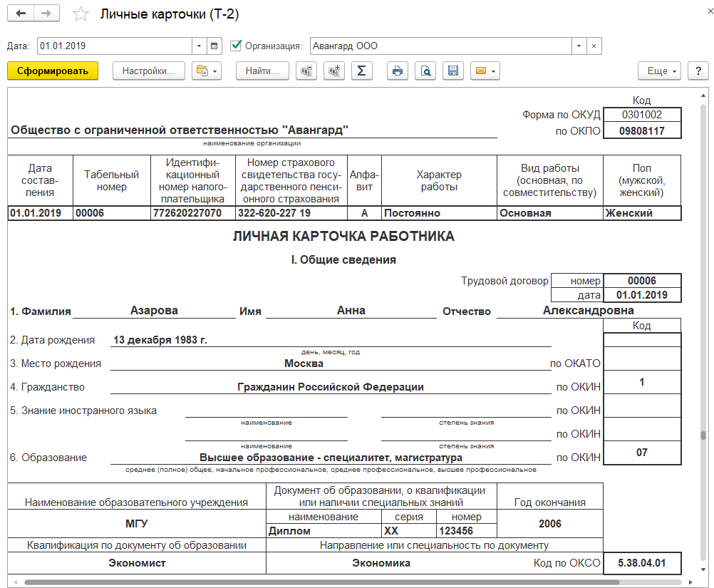Image resolution: width=714 pixels, height=588 pixels.
Task: Open the send by email dropdown
Action: tap(485, 71)
